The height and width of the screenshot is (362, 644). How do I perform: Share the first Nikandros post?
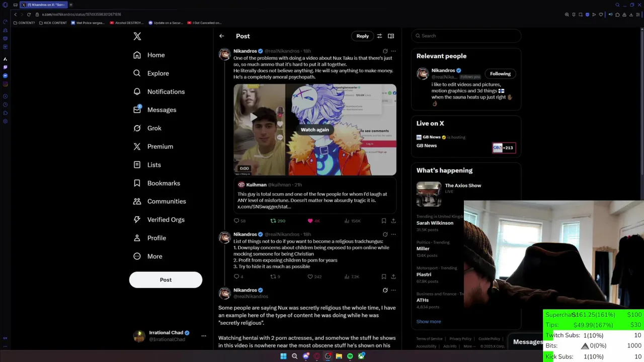(x=393, y=221)
